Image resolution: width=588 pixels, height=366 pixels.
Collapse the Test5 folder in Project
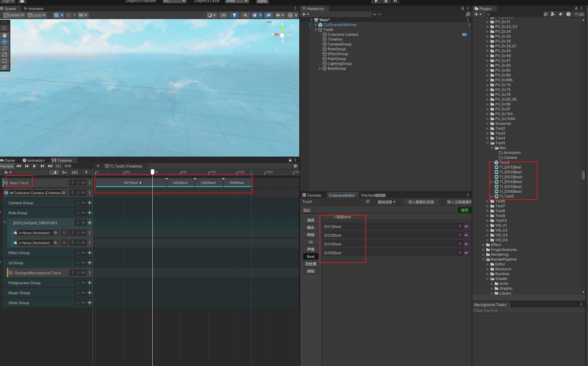pos(488,143)
